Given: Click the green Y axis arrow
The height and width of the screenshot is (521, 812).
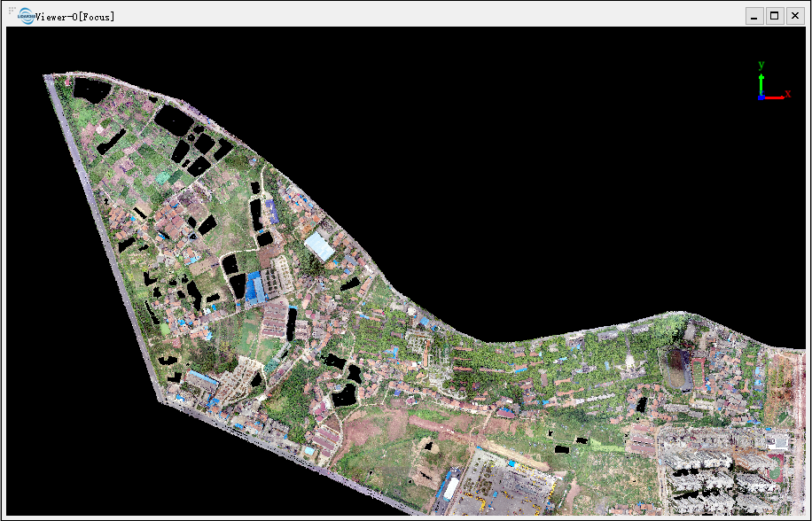Looking at the screenshot, I should point(761,84).
